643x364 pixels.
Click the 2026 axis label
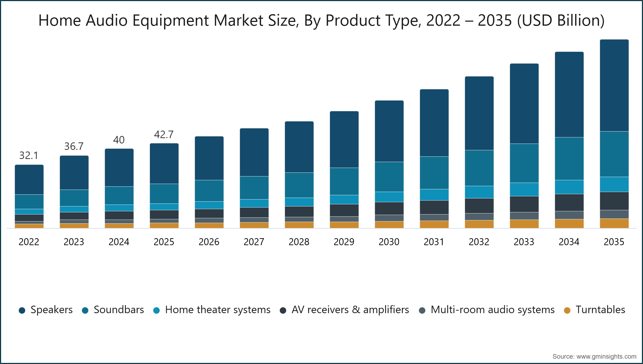pyautogui.click(x=209, y=242)
